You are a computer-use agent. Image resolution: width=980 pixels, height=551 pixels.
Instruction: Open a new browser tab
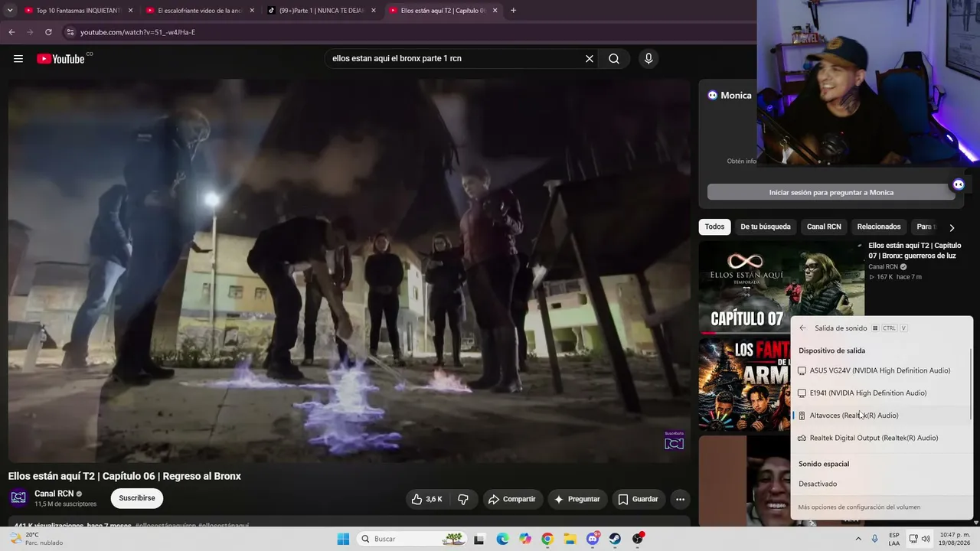point(513,11)
